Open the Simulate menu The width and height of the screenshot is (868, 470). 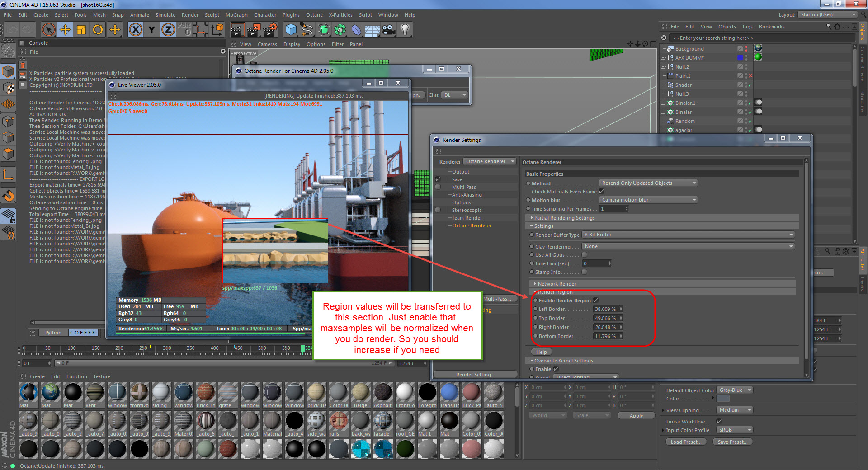click(x=165, y=15)
